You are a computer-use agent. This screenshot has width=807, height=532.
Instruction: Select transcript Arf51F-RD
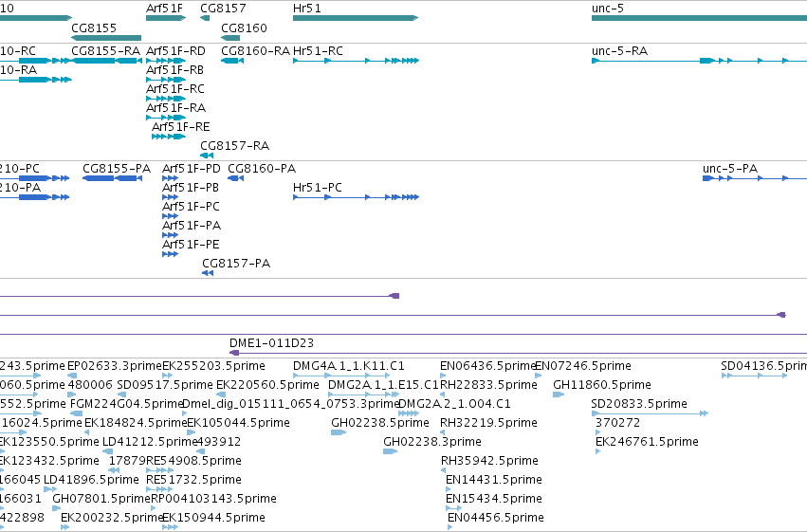[166, 61]
